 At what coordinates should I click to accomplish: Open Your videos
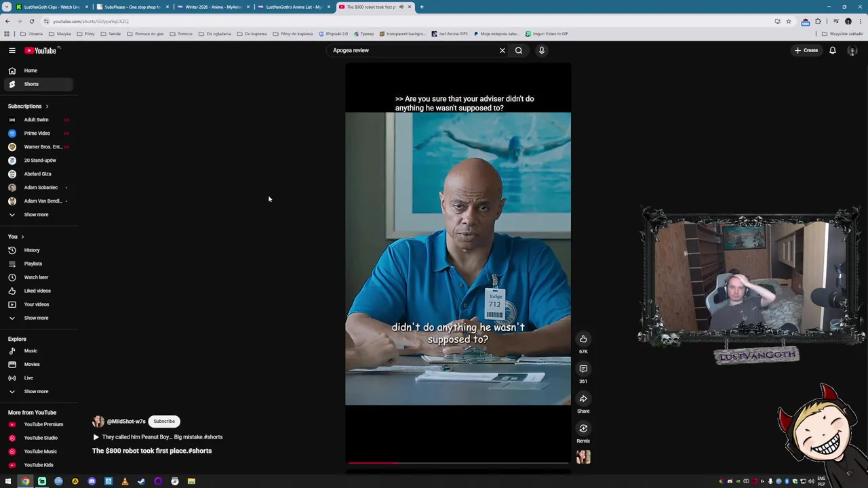(39, 304)
